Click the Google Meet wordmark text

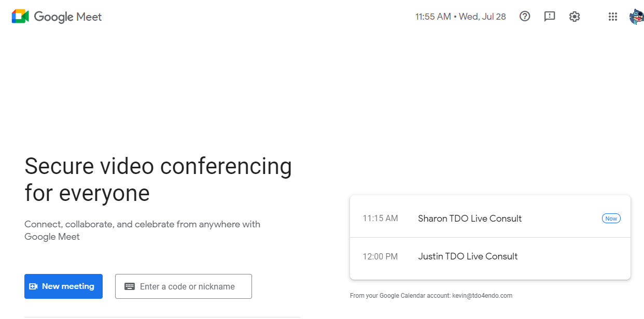coord(68,17)
